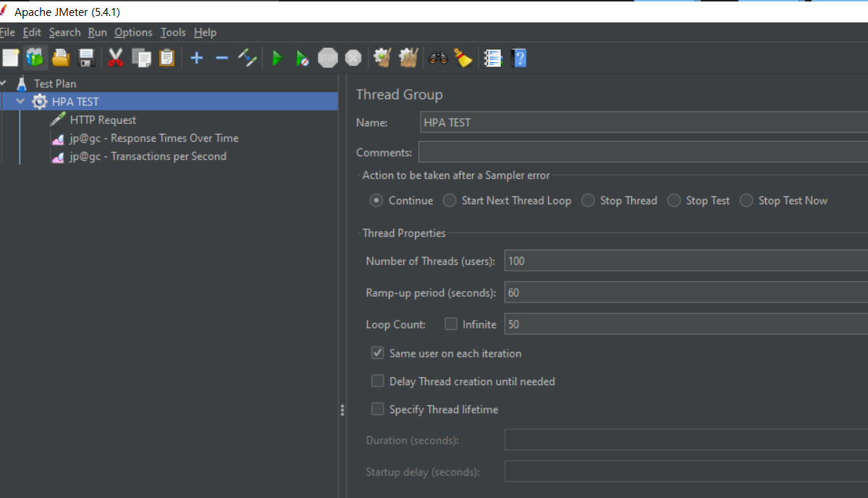Click the HPA TEST gear icon
868x498 pixels.
[39, 102]
